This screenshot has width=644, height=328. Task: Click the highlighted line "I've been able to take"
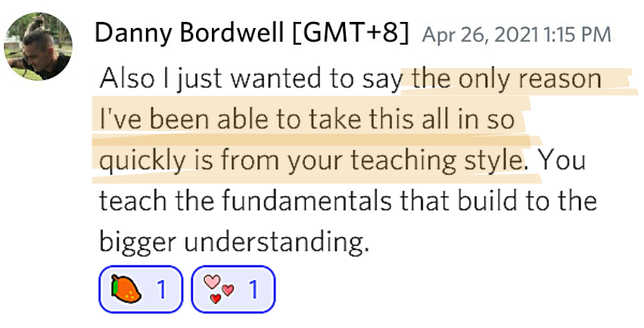click(x=232, y=119)
